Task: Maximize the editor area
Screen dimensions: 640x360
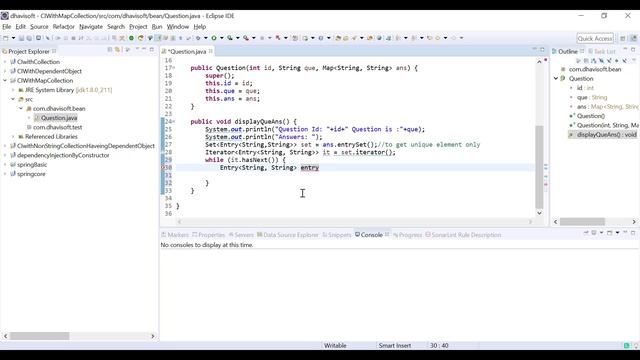Action: (x=542, y=49)
